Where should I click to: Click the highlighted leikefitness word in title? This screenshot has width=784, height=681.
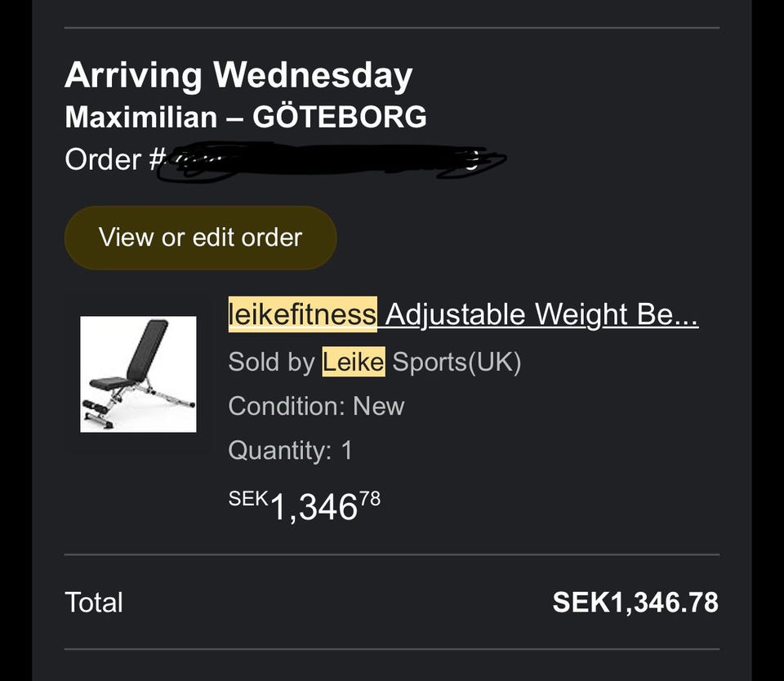tap(302, 314)
